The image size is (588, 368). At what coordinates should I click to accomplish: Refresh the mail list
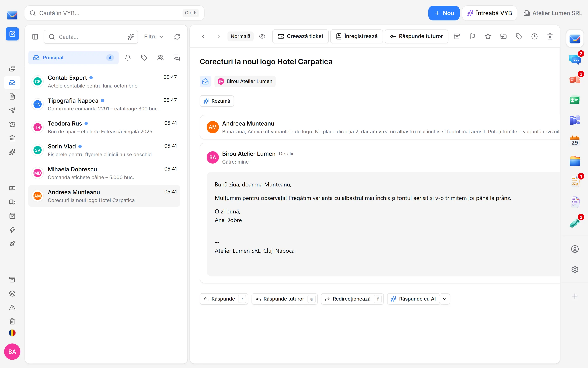(x=177, y=37)
